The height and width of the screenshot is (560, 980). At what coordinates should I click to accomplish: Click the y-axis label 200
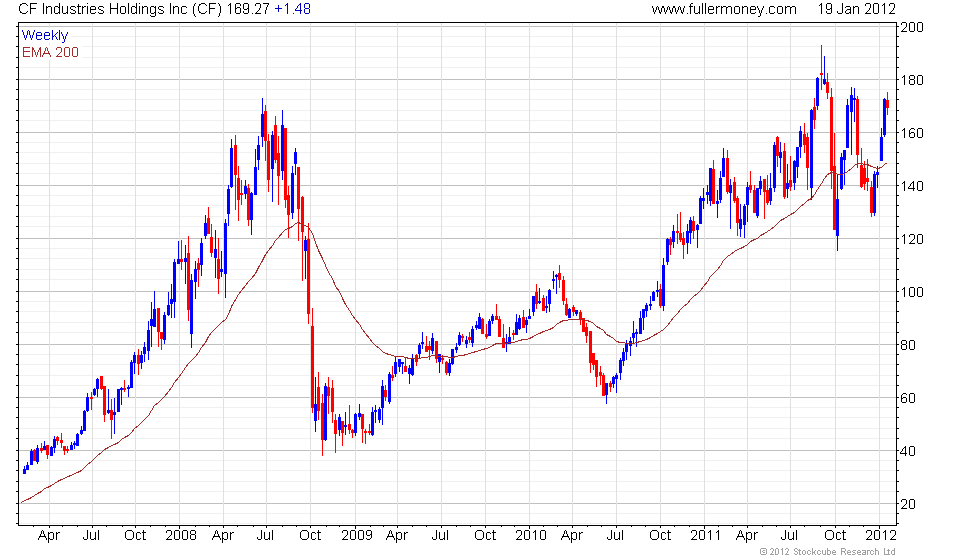tap(912, 28)
